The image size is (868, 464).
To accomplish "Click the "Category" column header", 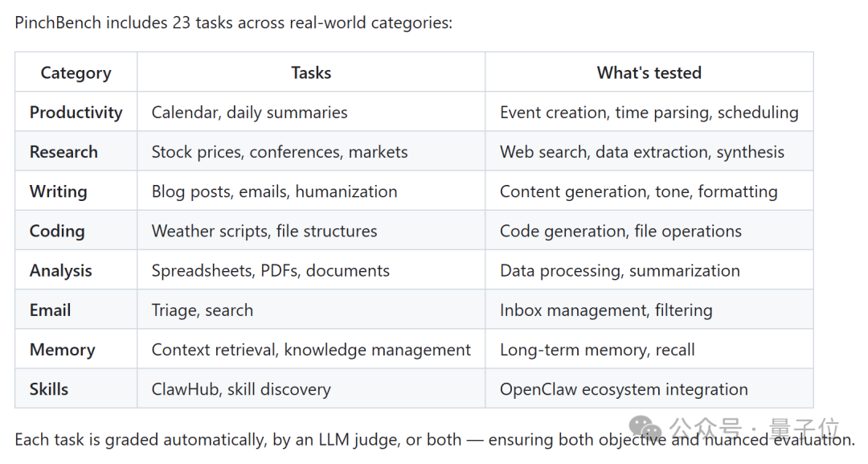I will [x=76, y=73].
